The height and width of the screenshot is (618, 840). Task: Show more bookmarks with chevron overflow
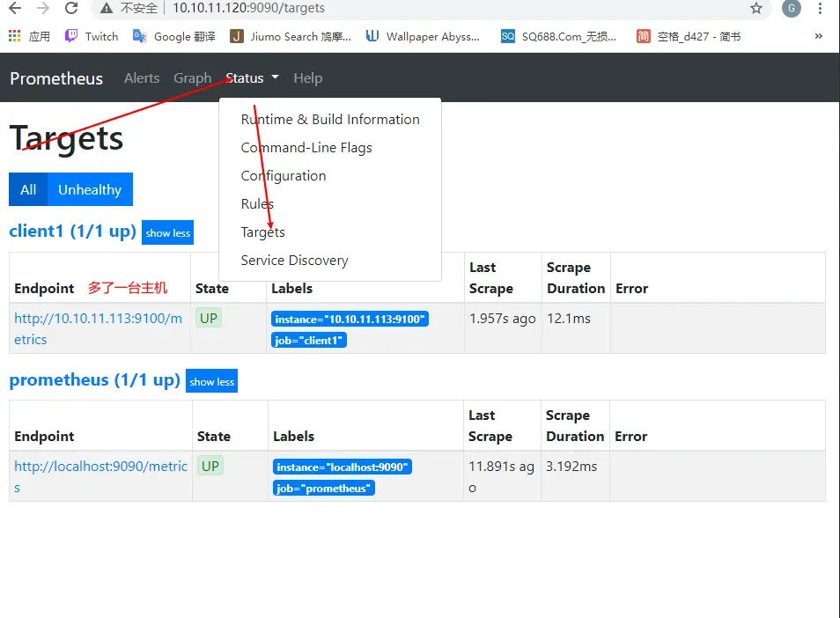[819, 36]
